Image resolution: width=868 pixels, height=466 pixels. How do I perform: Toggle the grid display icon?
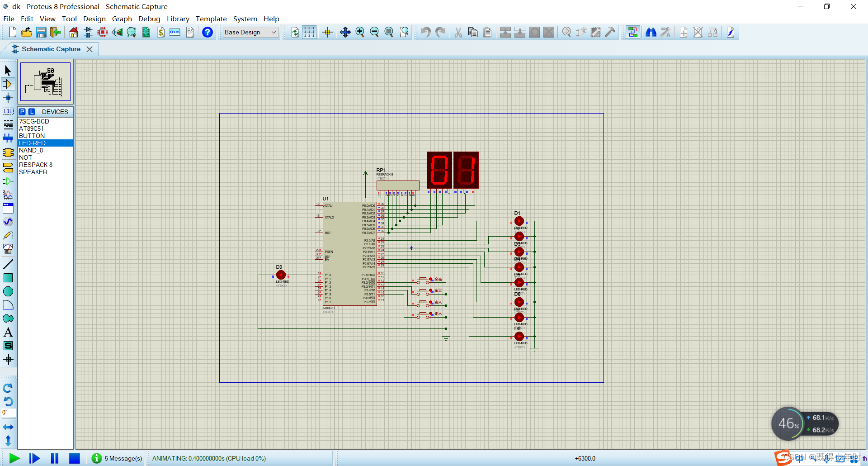coord(309,32)
